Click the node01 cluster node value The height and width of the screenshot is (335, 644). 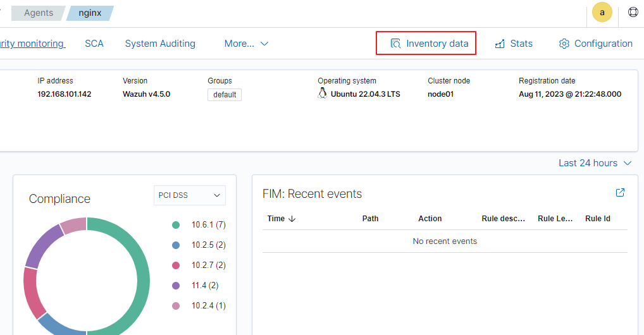point(440,94)
